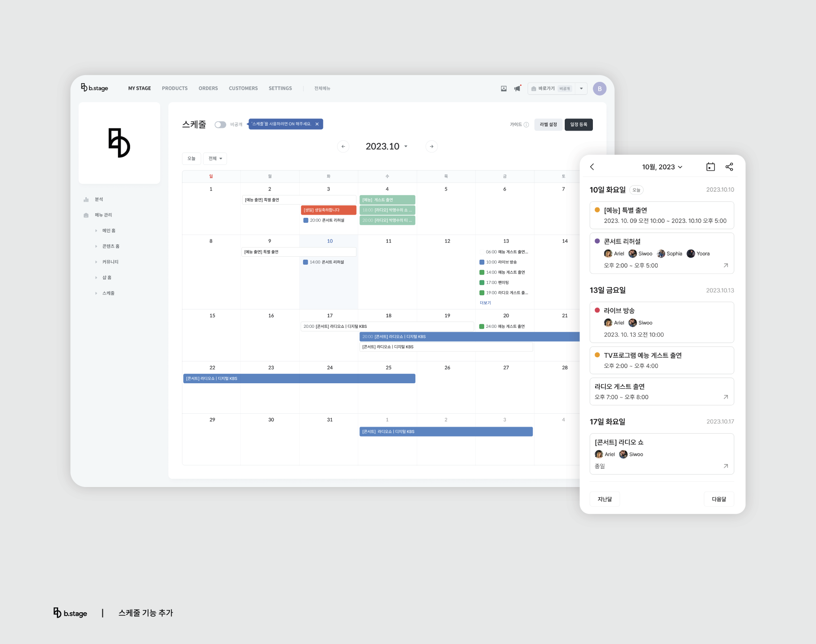Open 14:00 콘서트 리허설 event on October 10
This screenshot has width=816, height=644.
click(324, 262)
